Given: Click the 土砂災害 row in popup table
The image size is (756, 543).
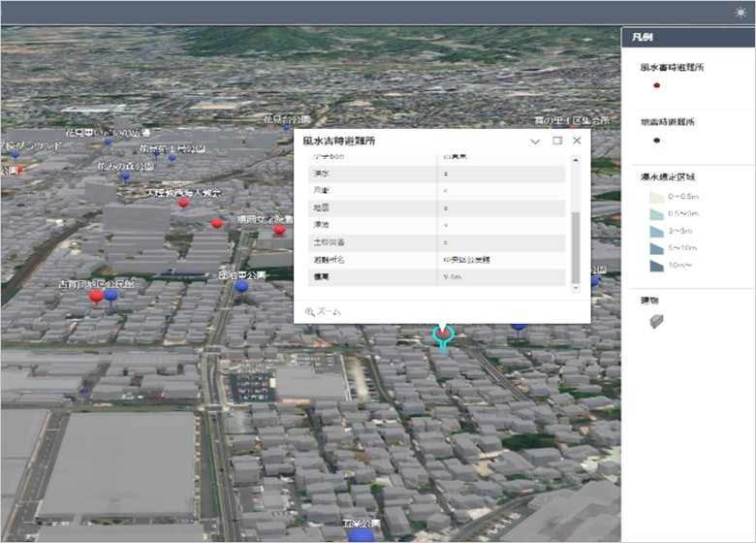Looking at the screenshot, I should (437, 242).
